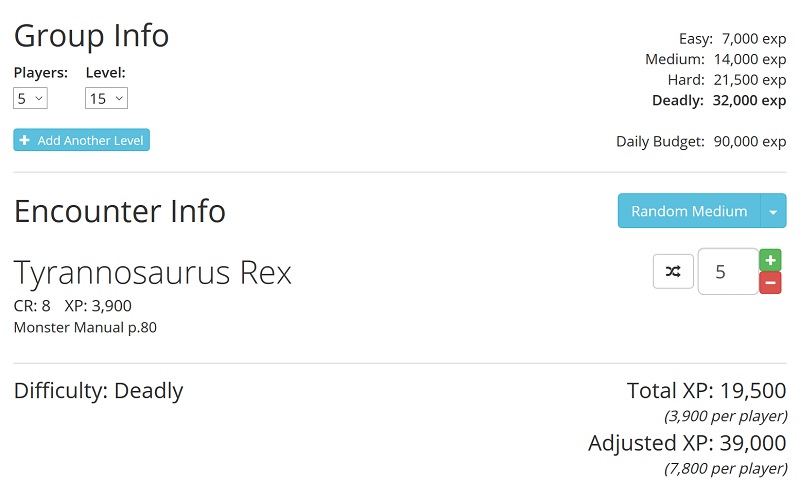The height and width of the screenshot is (484, 800).
Task: Open the Players count dropdown
Action: pyautogui.click(x=31, y=98)
